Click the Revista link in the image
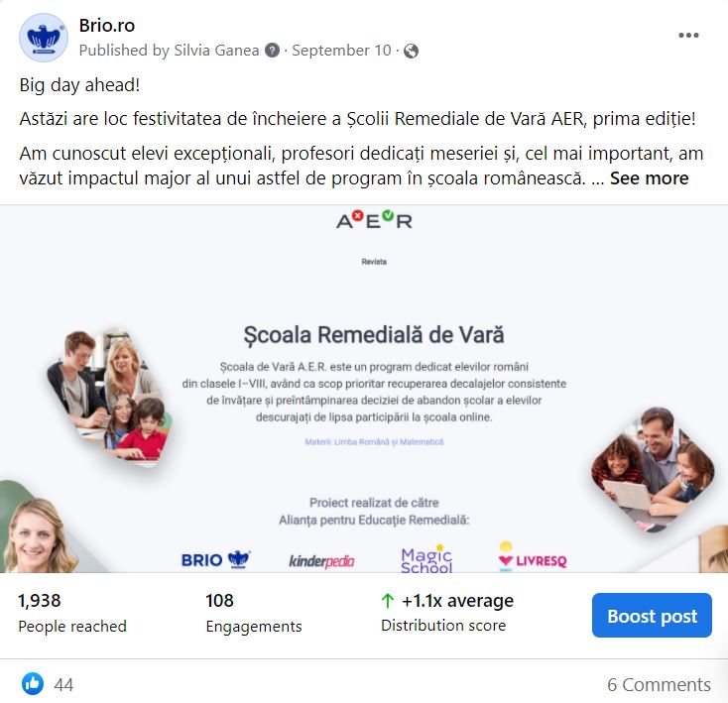The width and height of the screenshot is (728, 703). point(374,262)
